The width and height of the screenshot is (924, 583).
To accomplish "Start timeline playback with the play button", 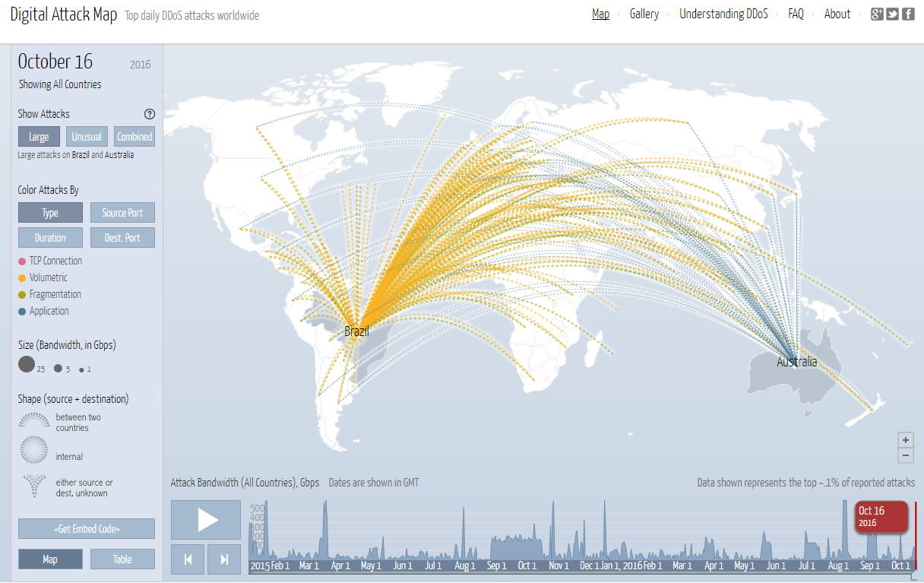I will (x=206, y=520).
